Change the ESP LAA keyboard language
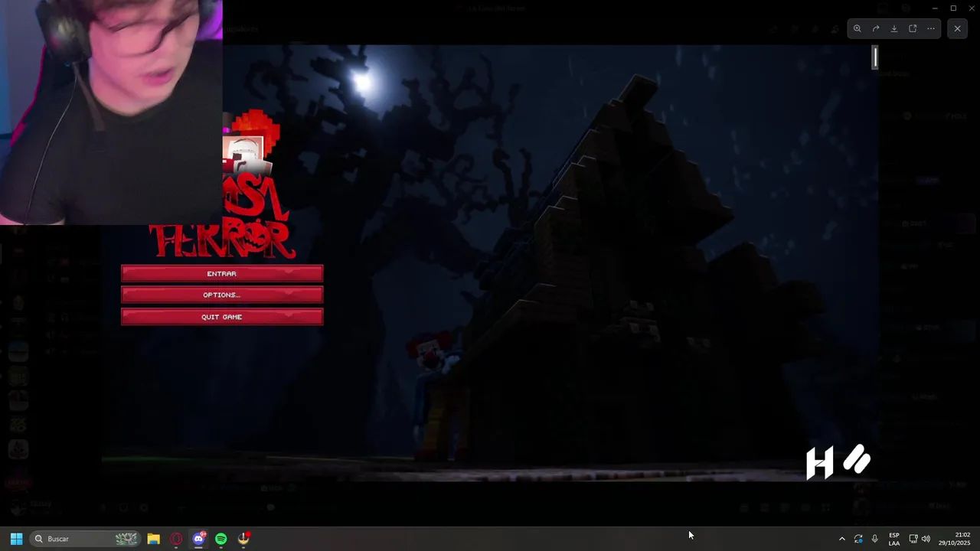Screen dimensions: 980x551 tap(894, 539)
